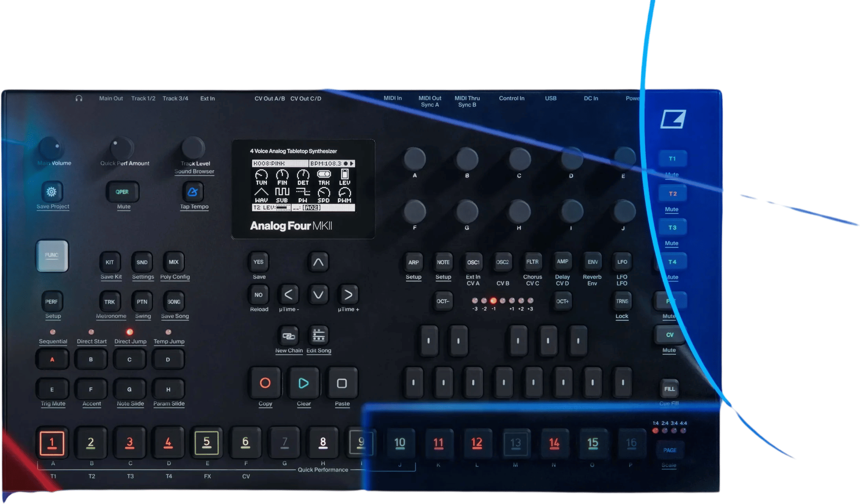Select track T4 key
860x504 pixels.
(x=672, y=262)
